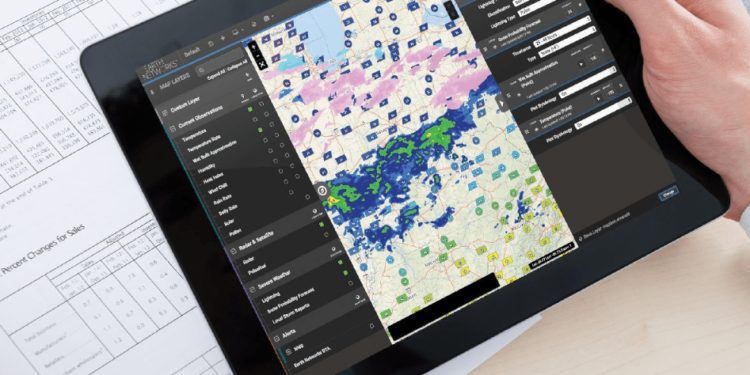Click Expand All in Map Layers

(215, 76)
